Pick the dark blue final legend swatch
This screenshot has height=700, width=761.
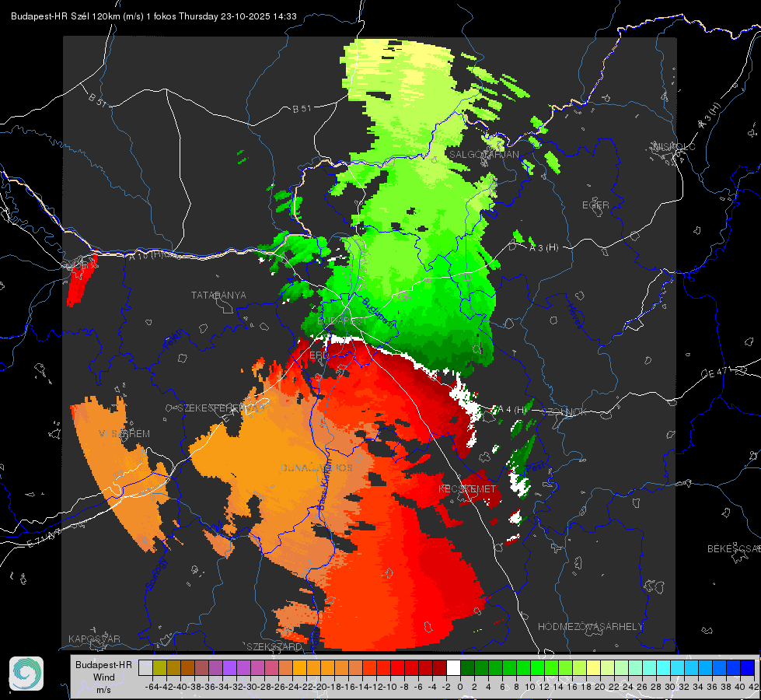pyautogui.click(x=748, y=667)
